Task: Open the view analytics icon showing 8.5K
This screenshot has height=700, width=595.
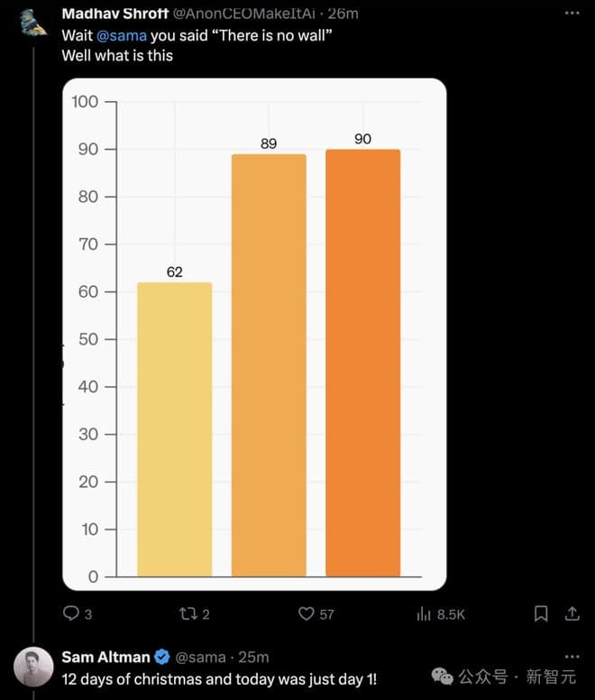Action: click(x=424, y=613)
